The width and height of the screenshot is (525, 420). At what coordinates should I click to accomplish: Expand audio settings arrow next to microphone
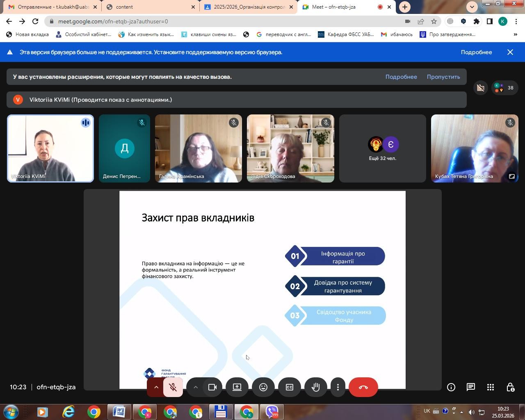(x=156, y=387)
